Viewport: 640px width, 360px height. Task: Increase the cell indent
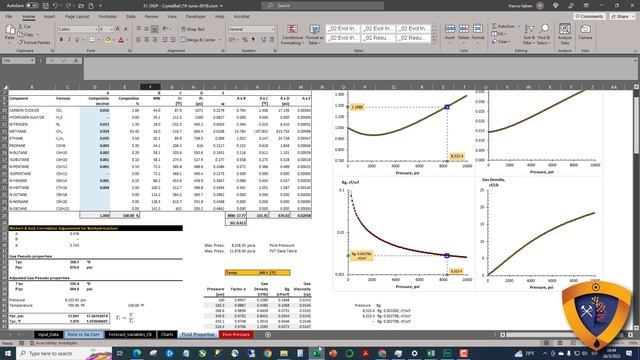click(172, 40)
